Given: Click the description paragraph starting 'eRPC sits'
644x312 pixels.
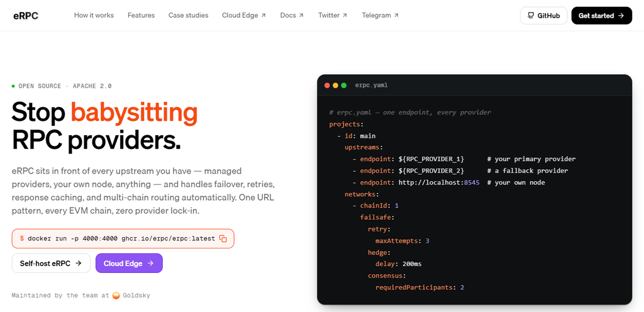Looking at the screenshot, I should [143, 191].
